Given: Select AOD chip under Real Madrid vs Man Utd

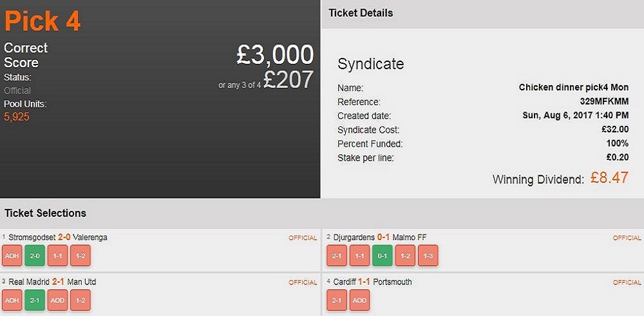Looking at the screenshot, I should coord(58,300).
